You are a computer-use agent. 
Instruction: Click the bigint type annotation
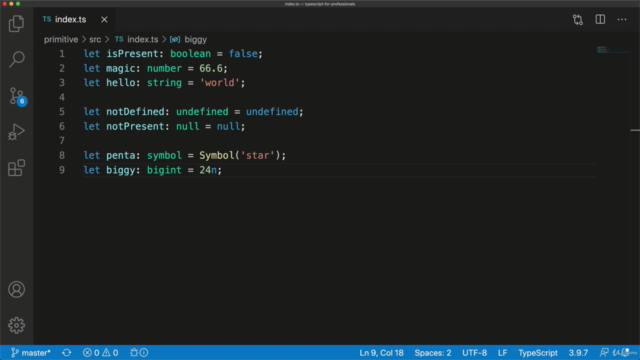coord(164,170)
